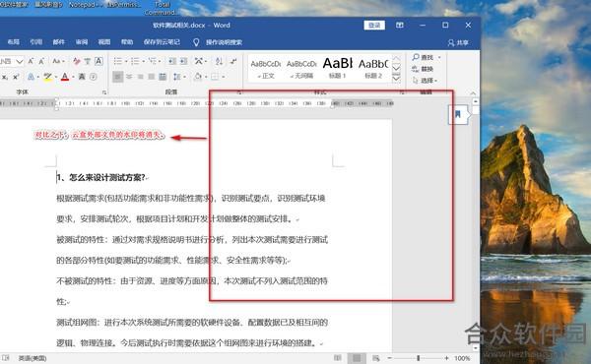Click the Replace button in Editing group
Screen dimensions: 591x364
click(x=423, y=69)
